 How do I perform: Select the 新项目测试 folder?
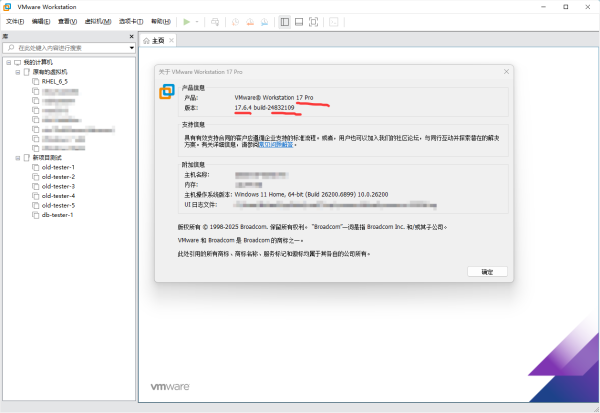coord(47,158)
